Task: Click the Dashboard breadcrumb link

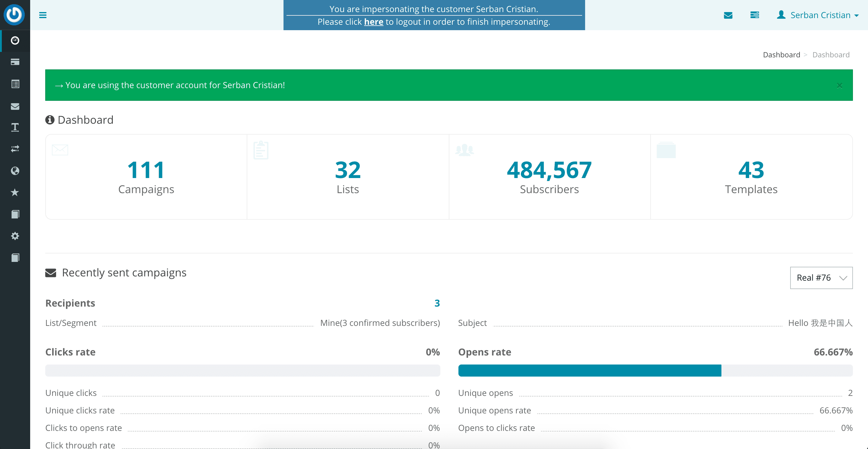Action: pyautogui.click(x=781, y=55)
